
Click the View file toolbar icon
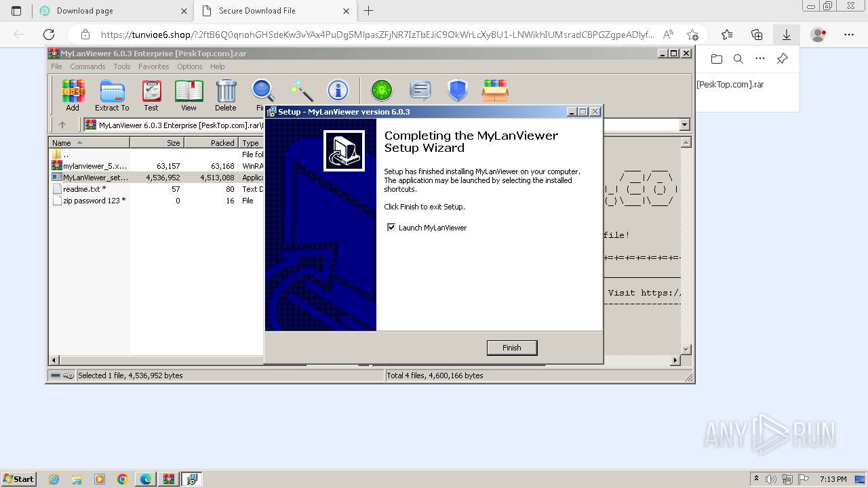[189, 94]
